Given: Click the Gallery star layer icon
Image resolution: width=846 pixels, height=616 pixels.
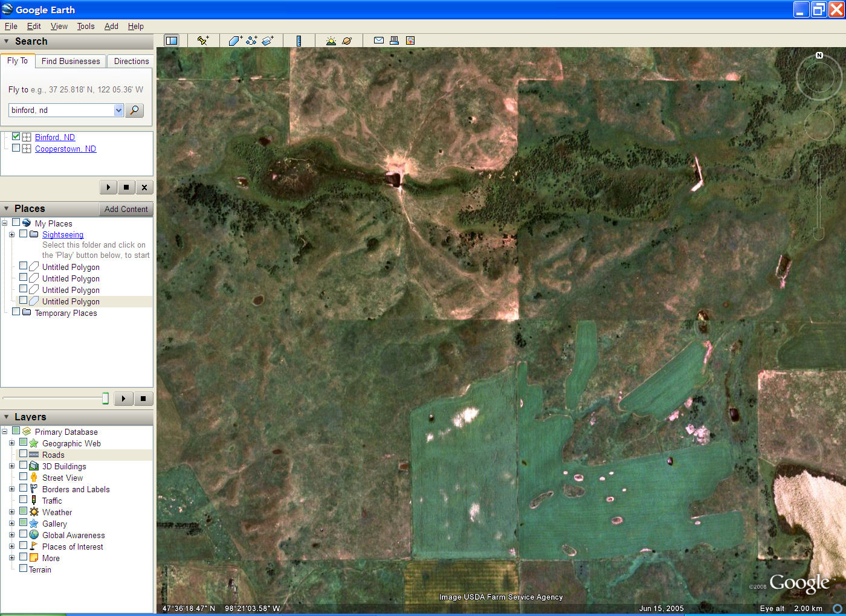Looking at the screenshot, I should [34, 523].
